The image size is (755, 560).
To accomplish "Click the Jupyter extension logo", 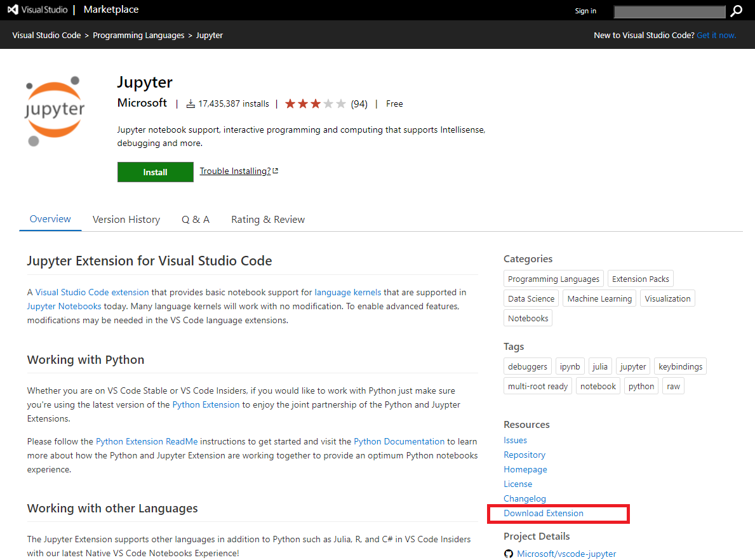I will (55, 111).
